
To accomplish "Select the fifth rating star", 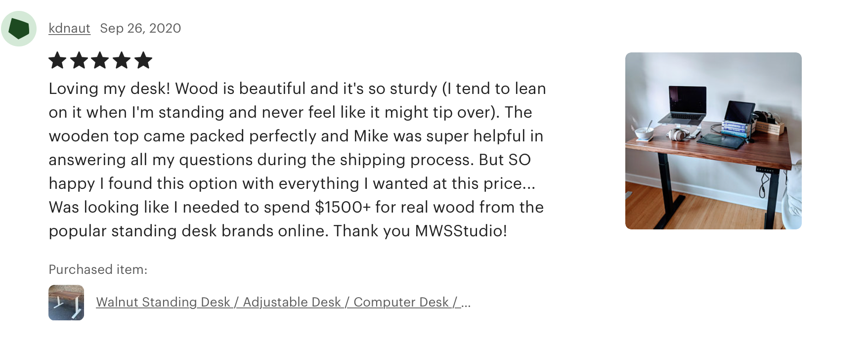I will point(143,60).
